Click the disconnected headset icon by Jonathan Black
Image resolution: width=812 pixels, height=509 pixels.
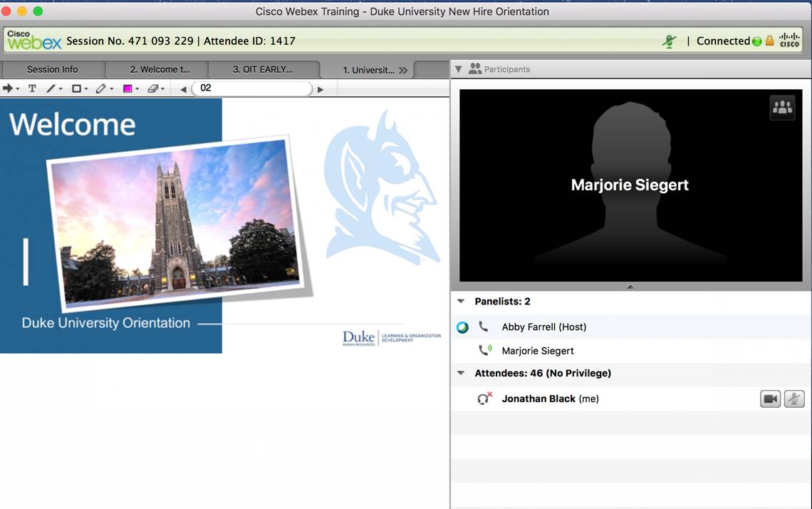(x=485, y=398)
